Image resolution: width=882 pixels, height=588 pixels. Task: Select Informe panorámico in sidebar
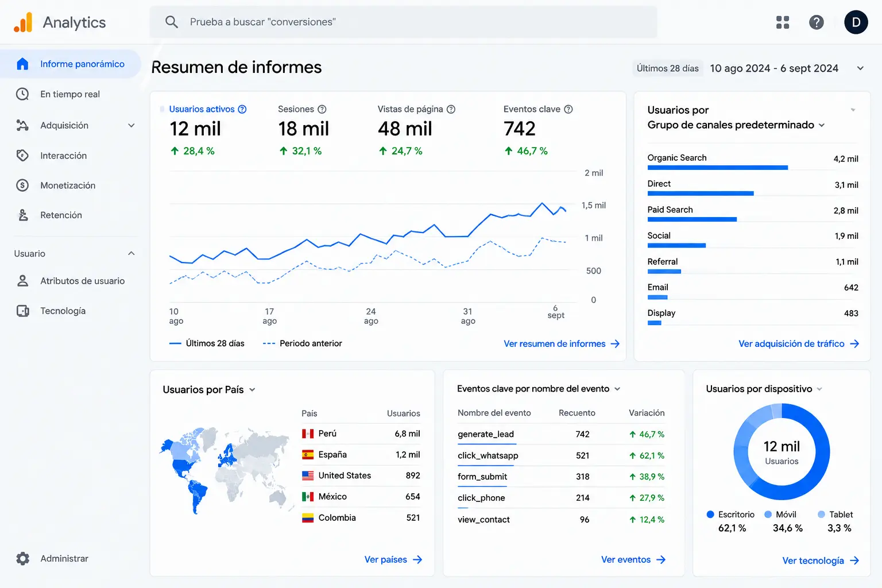(70, 64)
